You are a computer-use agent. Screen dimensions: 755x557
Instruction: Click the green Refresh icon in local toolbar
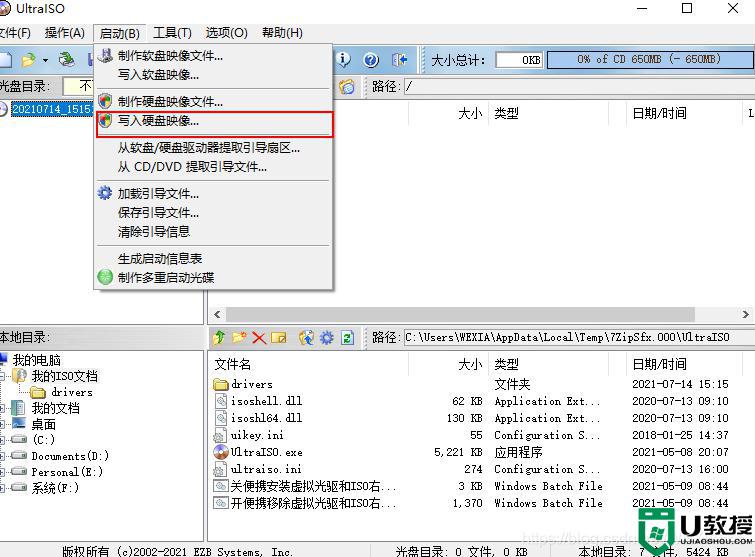pyautogui.click(x=347, y=338)
